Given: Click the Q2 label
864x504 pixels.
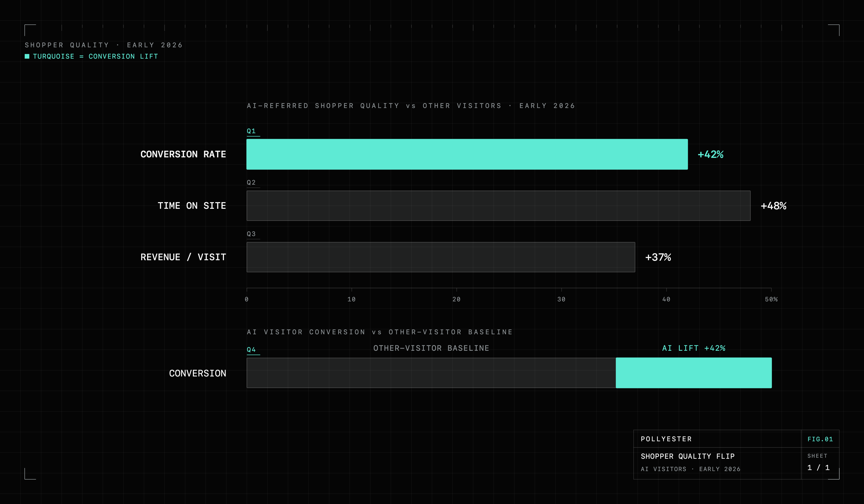Looking at the screenshot, I should 251,182.
